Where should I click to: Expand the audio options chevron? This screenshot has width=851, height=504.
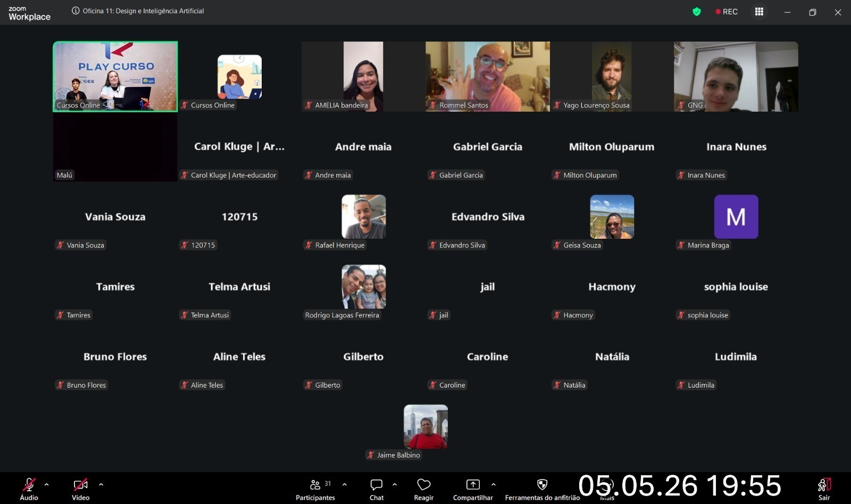coord(47,484)
